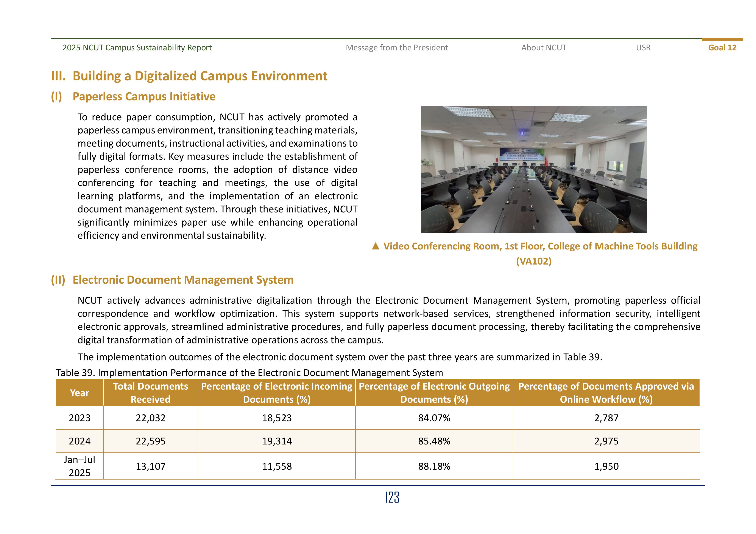Click the triangle marker beside the photo caption
The image size is (756, 534).
(375, 246)
